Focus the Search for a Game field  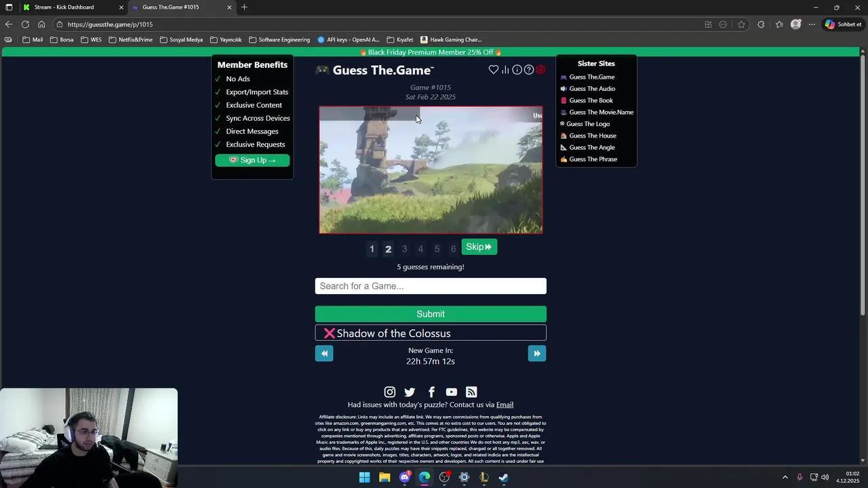(x=431, y=286)
